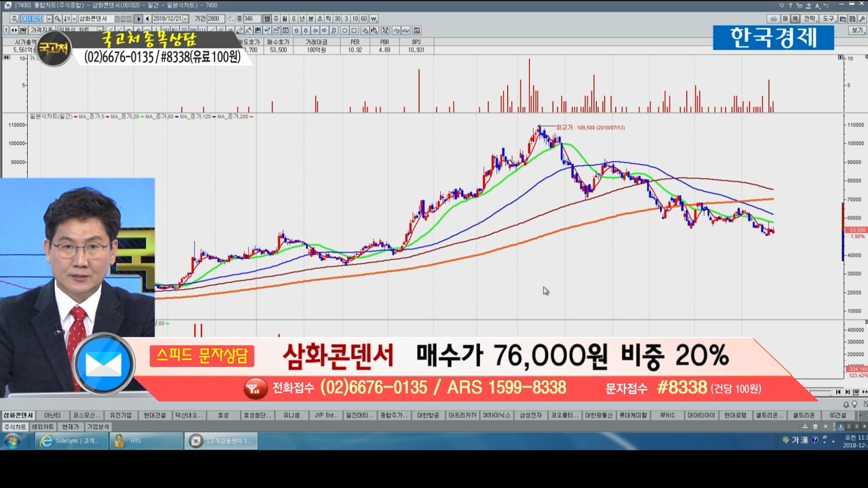Open Windows Start menu orb
This screenshot has height=488, width=868.
12,441
